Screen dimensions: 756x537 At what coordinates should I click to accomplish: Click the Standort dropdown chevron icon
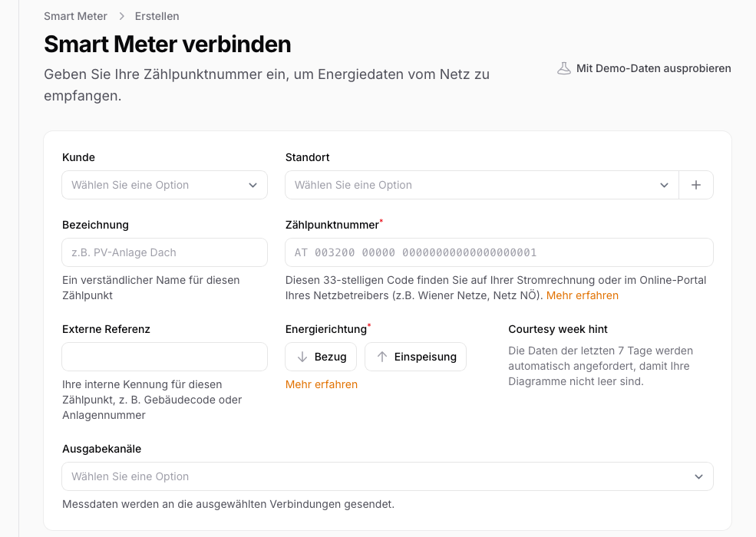tap(664, 185)
